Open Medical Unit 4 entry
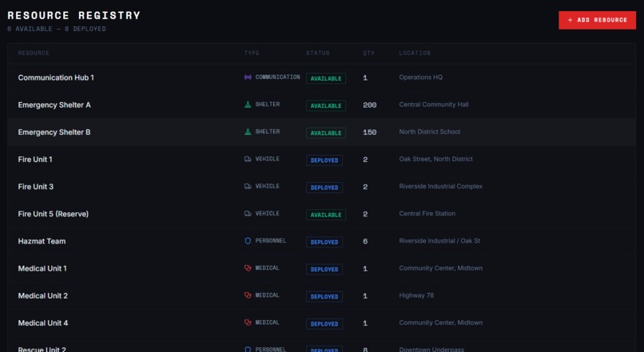Viewport: 644px width, 352px height. [321, 323]
